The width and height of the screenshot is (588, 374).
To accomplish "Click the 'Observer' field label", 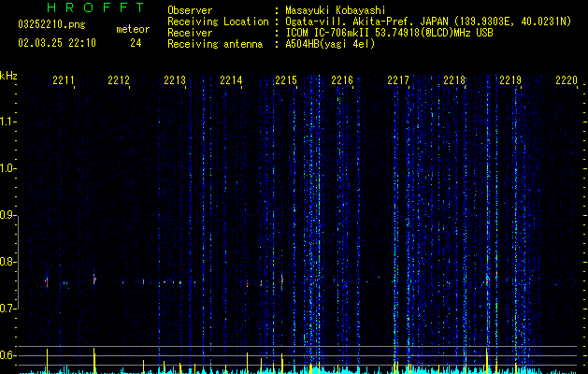I will click(x=190, y=10).
